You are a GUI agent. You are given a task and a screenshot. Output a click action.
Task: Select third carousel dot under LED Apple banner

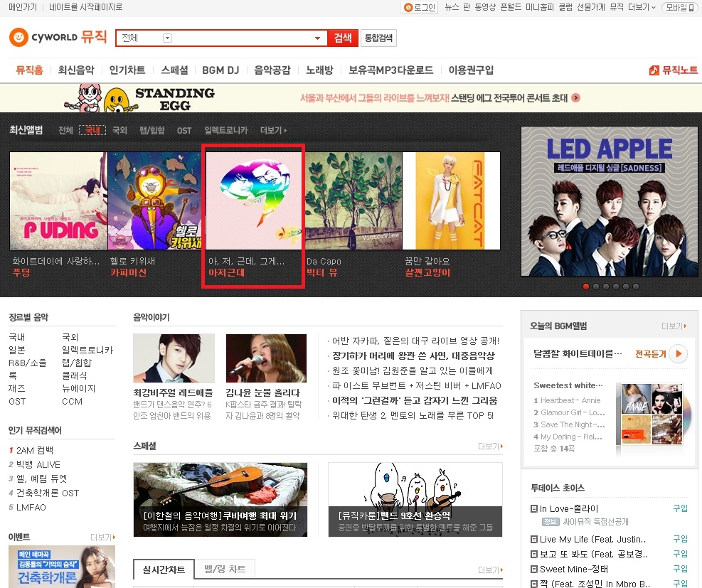coord(606,287)
